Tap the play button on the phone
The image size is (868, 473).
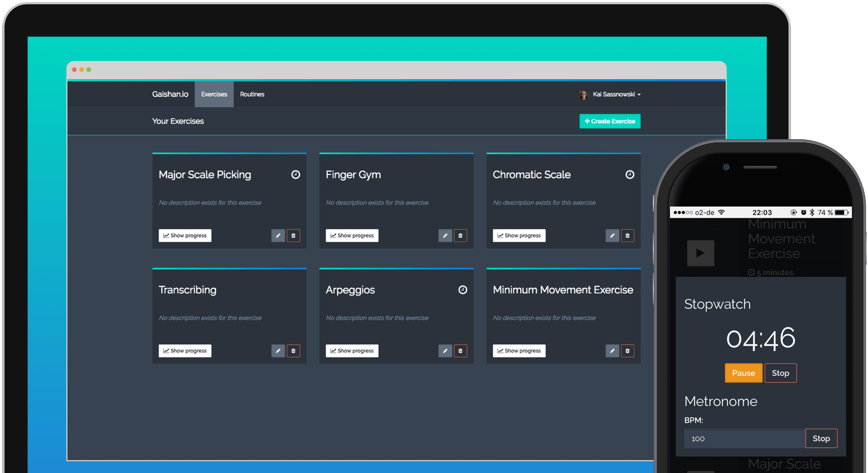pyautogui.click(x=701, y=253)
